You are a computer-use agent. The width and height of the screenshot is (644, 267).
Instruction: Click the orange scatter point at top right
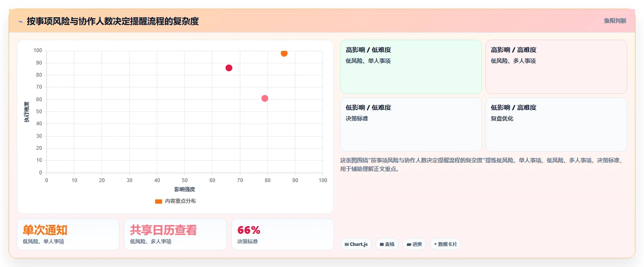(x=284, y=53)
